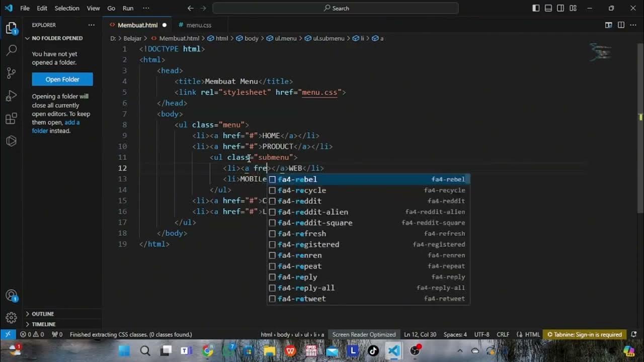Click the Explorer more actions ellipsis
This screenshot has width=644, height=362.
coord(91,25)
